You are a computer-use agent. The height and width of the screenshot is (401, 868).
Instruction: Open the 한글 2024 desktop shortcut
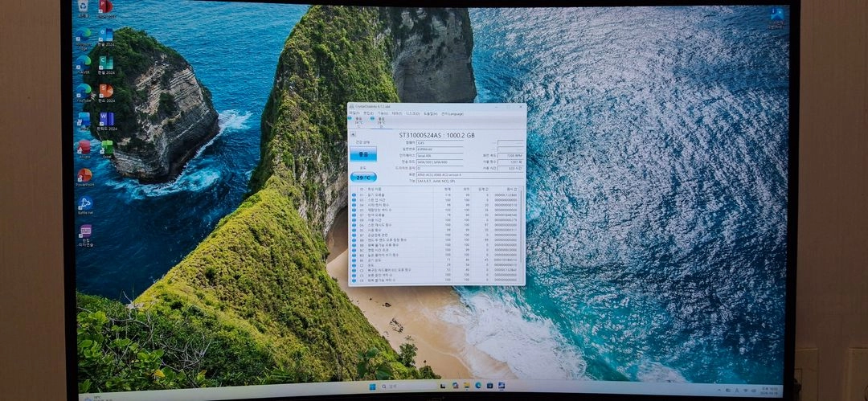[106, 37]
